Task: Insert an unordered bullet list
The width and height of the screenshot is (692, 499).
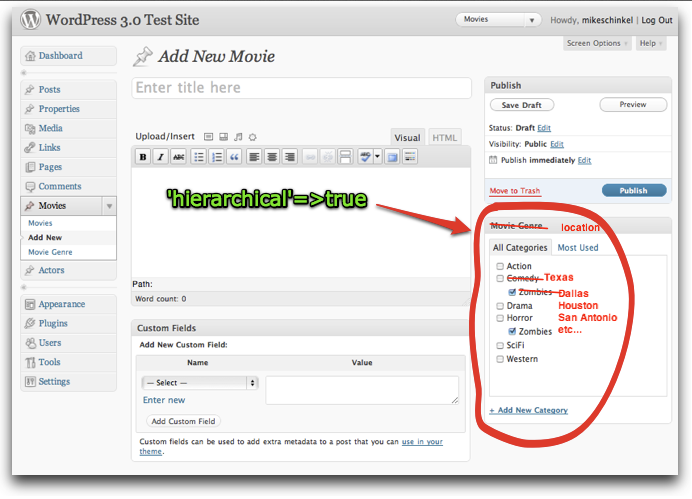Action: pos(199,157)
